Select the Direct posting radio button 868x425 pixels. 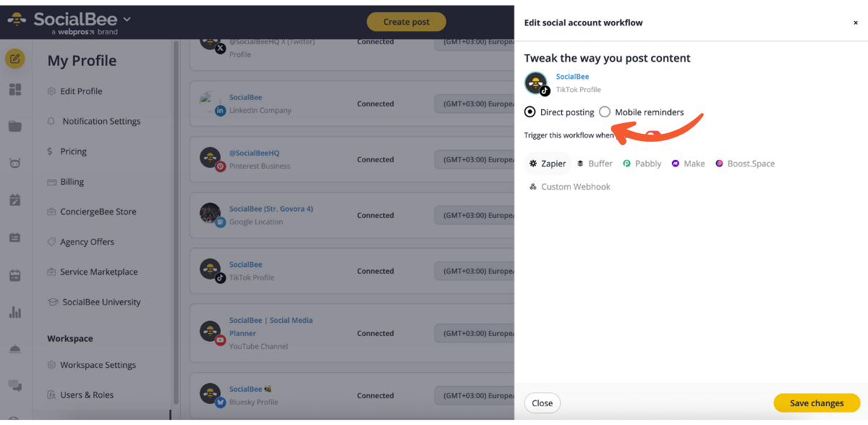pos(530,112)
